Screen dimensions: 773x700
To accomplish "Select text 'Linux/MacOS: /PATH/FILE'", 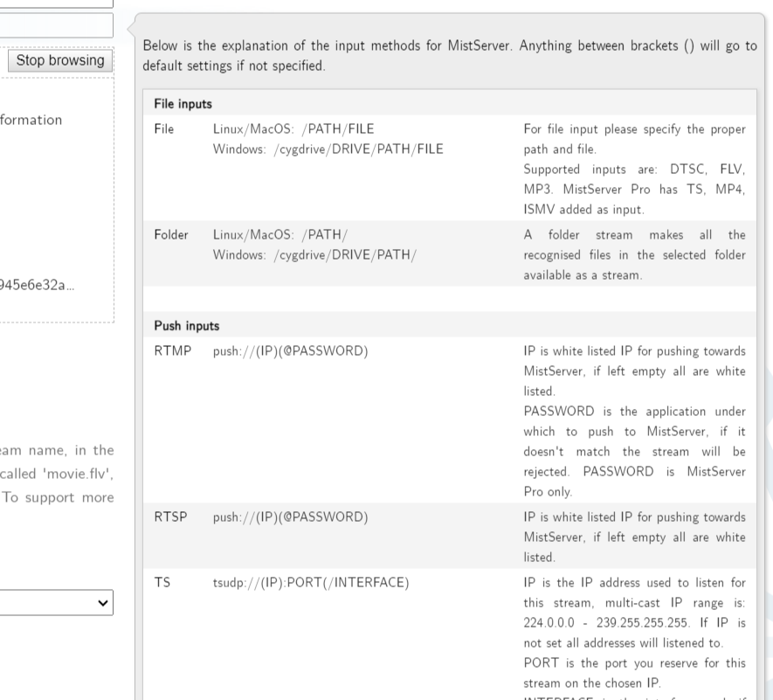I will (x=293, y=129).
